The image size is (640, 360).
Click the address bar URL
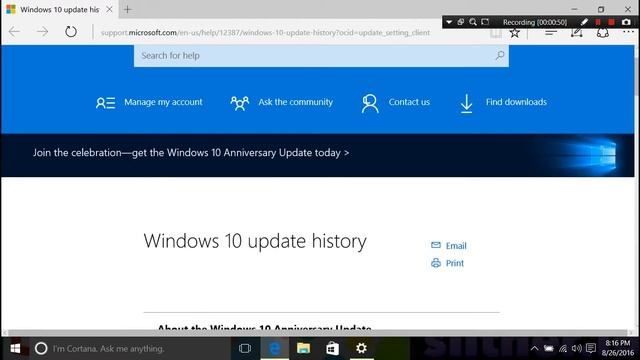pos(265,32)
